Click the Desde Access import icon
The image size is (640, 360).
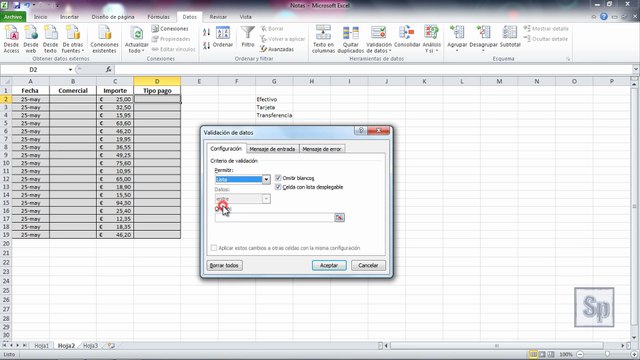[x=11, y=39]
